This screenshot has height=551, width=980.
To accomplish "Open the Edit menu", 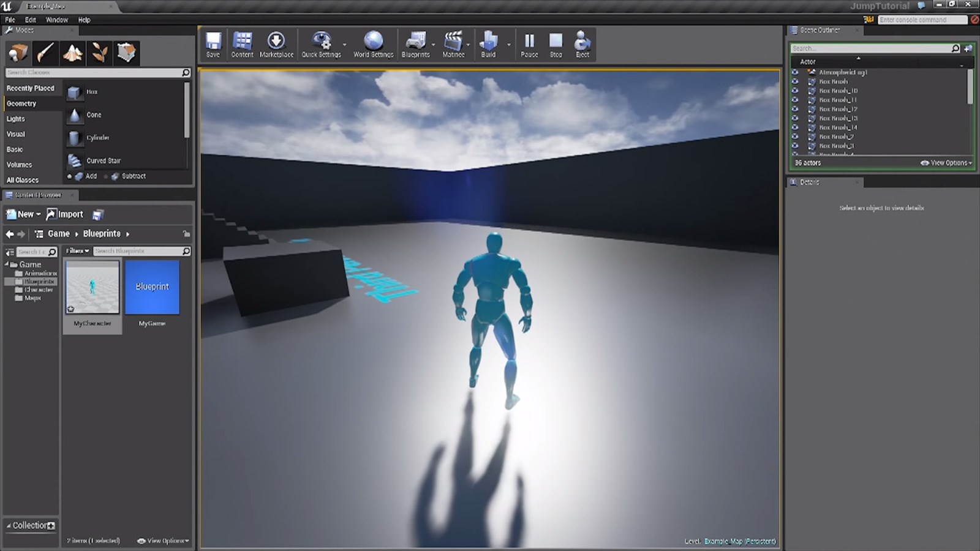I will click(31, 20).
